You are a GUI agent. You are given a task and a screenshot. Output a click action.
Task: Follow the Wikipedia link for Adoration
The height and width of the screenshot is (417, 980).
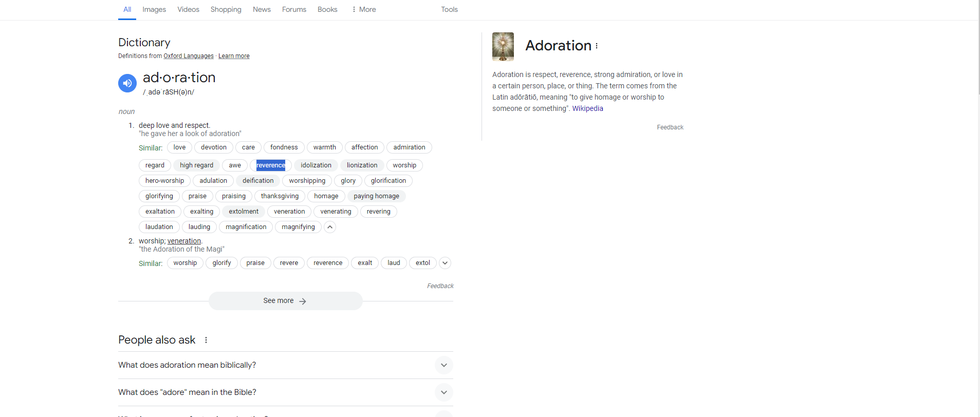tap(587, 108)
